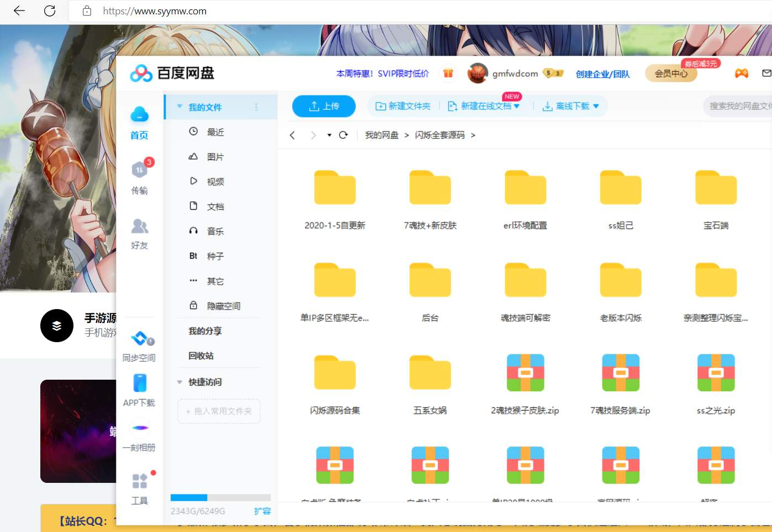Open folder 2020-1-5自更新
The image size is (772, 532).
[x=335, y=200]
